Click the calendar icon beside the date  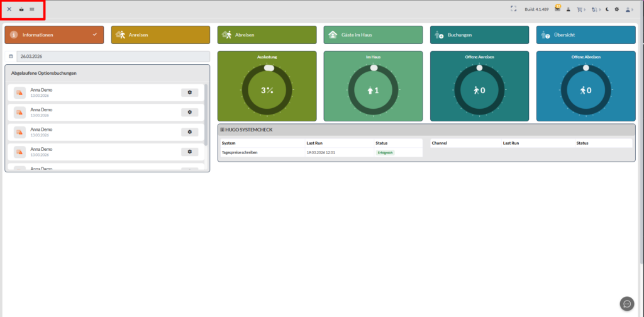[x=10, y=57]
